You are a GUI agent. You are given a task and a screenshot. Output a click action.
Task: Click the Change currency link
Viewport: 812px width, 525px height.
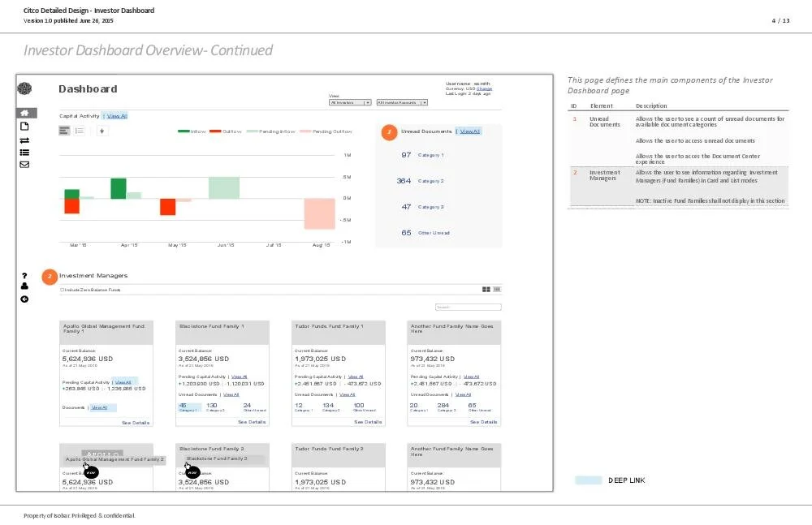[x=484, y=88]
